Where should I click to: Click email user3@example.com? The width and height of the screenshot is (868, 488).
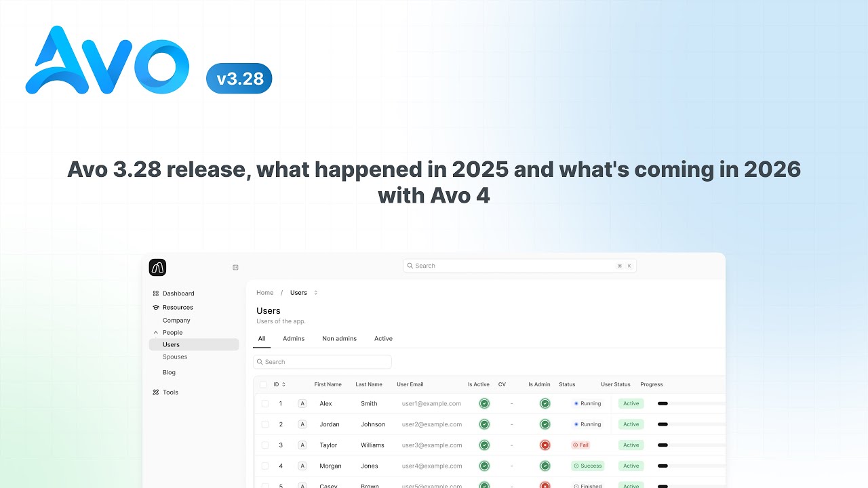coord(432,445)
